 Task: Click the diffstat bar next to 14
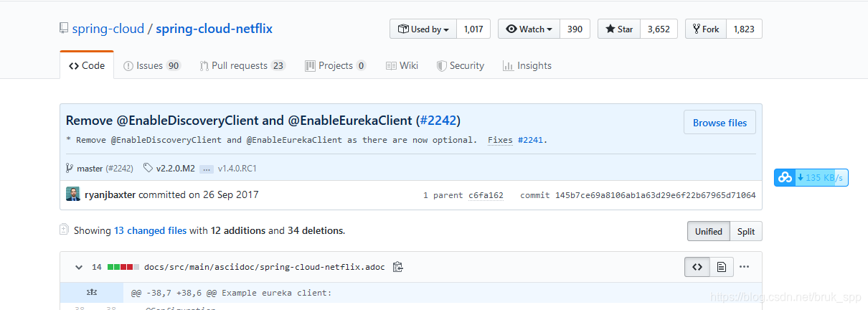point(123,267)
